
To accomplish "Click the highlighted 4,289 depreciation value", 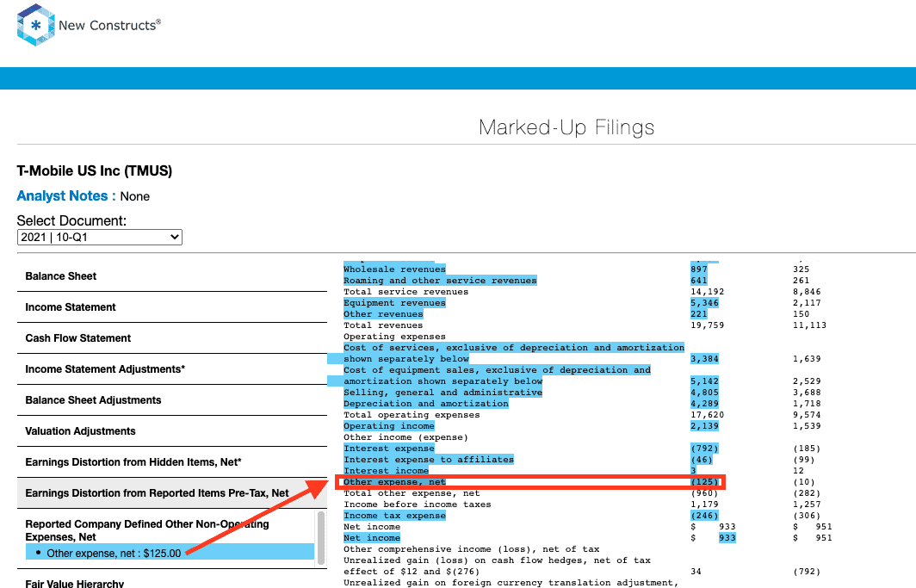I will (x=704, y=404).
